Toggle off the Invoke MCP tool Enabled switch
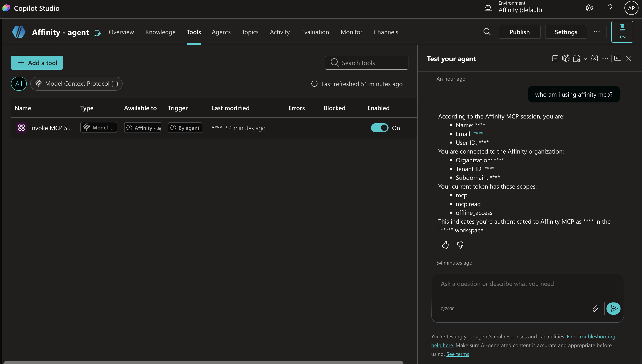This screenshot has width=642, height=364. tap(380, 128)
